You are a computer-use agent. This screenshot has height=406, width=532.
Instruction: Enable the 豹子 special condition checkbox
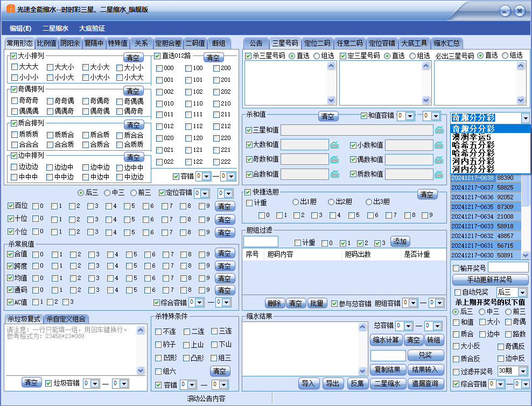pyautogui.click(x=158, y=345)
